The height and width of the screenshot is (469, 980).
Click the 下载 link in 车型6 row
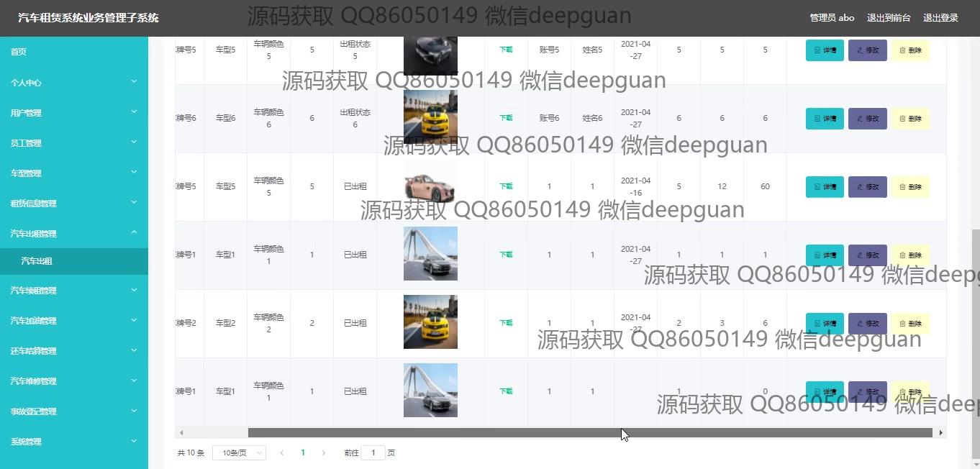coord(506,118)
